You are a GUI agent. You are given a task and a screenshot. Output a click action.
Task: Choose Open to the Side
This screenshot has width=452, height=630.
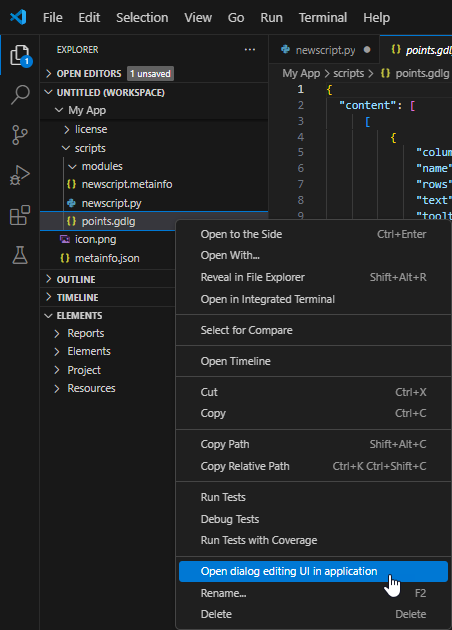pos(313,234)
